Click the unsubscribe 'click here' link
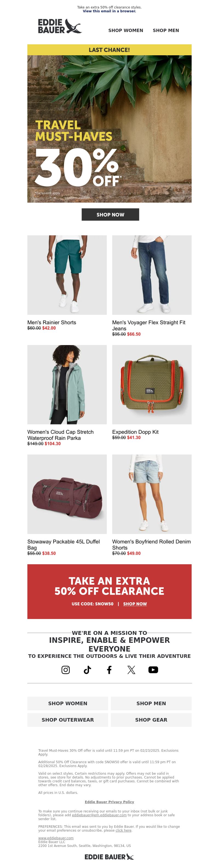 [x=123, y=830]
